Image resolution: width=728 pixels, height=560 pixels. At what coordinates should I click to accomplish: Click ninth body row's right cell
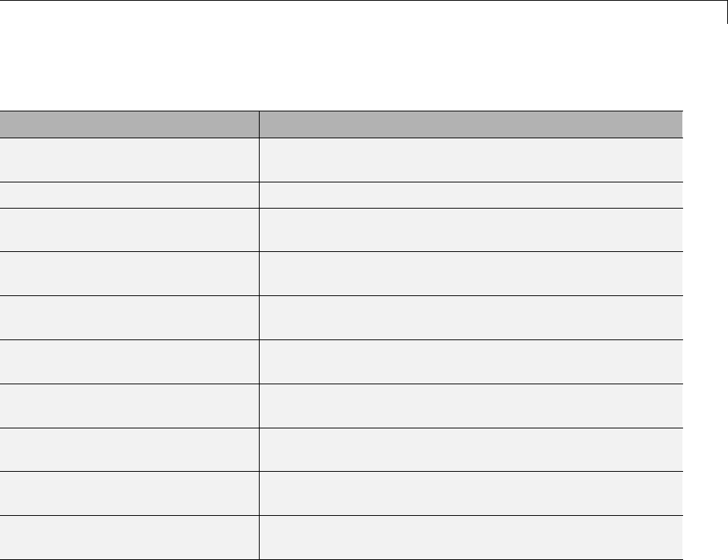[471, 493]
